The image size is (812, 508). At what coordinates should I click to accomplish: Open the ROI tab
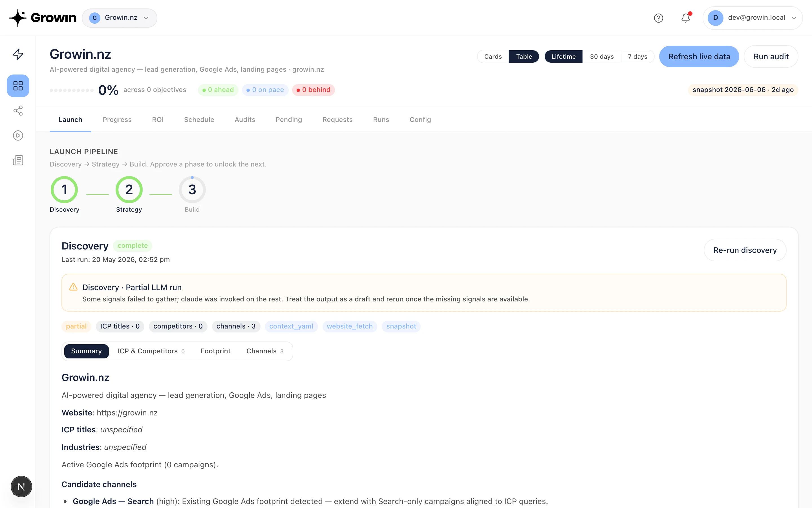point(158,120)
